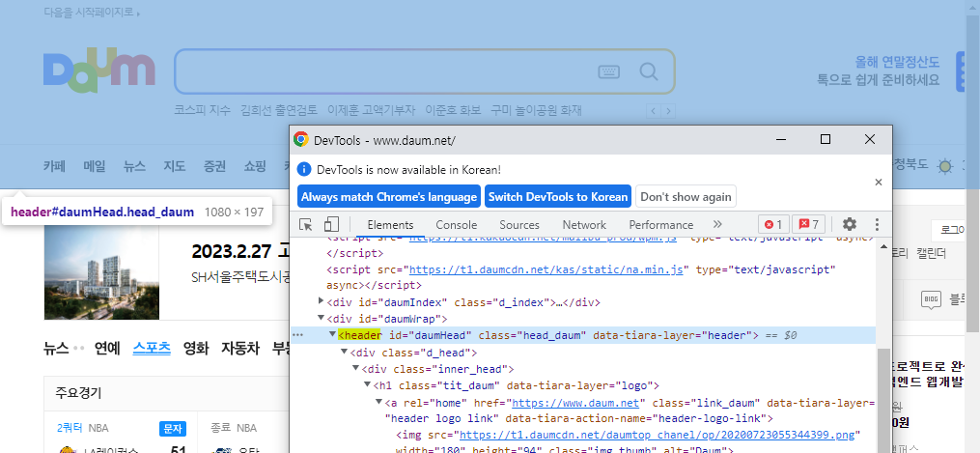Collapse the anchor rel home node
Screen dimensions: 980x453
coord(378,402)
